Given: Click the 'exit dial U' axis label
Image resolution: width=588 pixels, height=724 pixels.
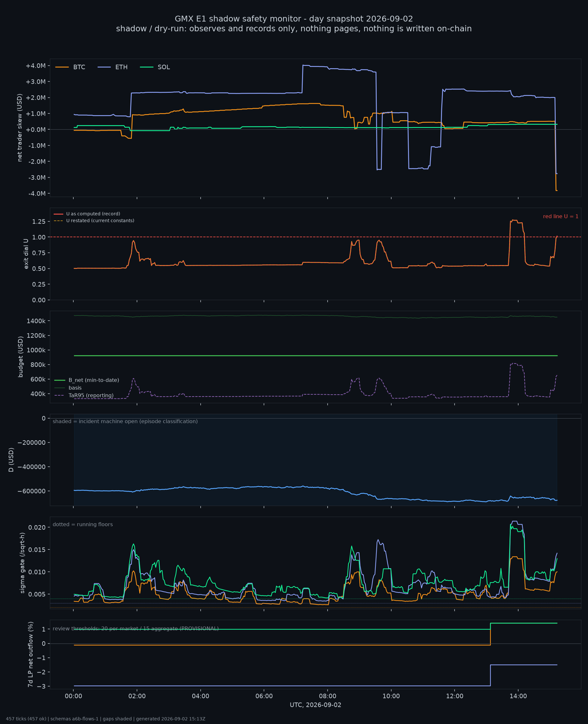Looking at the screenshot, I should 26,254.
